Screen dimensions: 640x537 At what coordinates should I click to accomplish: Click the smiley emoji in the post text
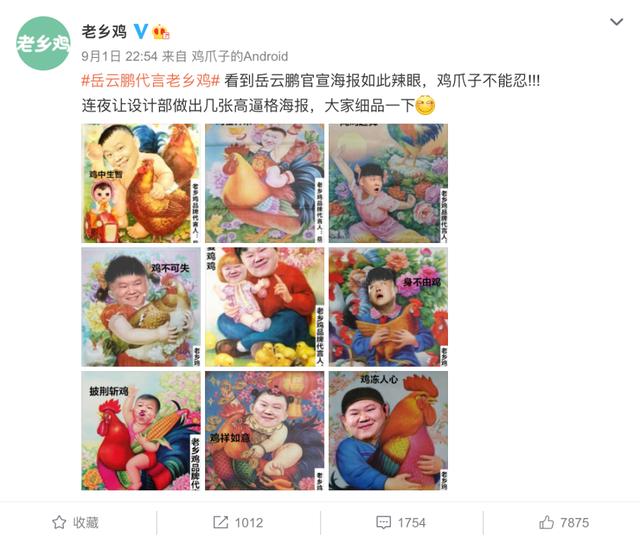[x=425, y=106]
